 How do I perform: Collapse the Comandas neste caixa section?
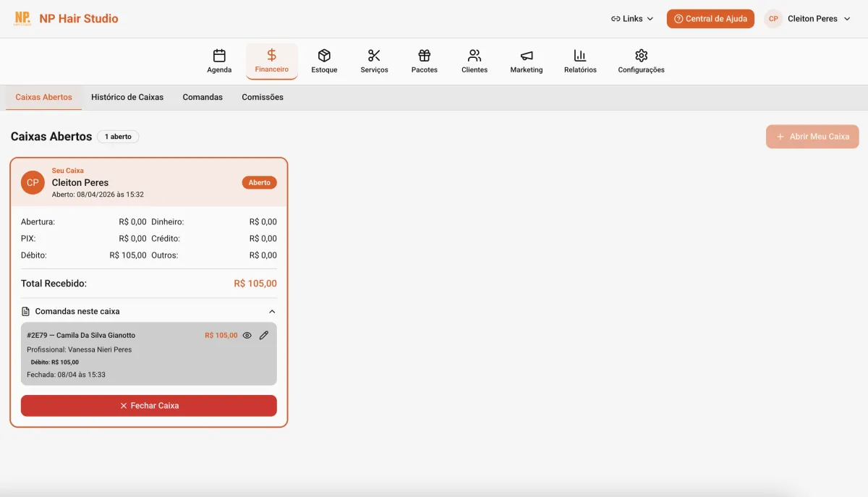[x=271, y=311]
